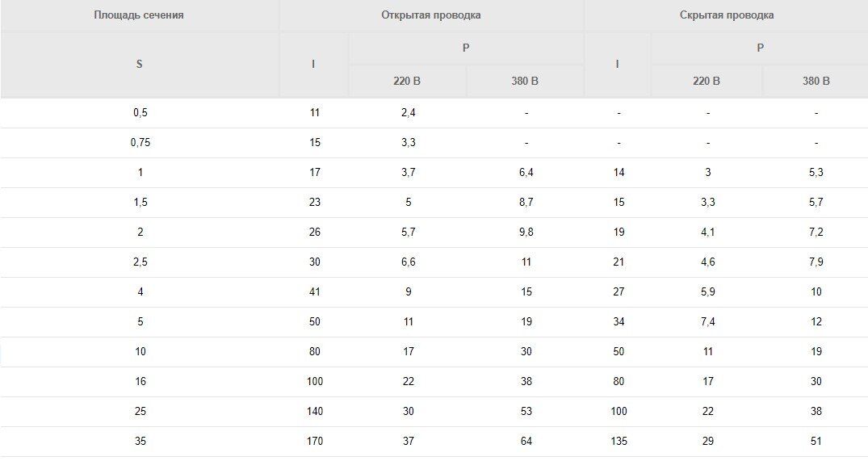868x461 pixels.
Task: Click the hidden wiring power value 5,3
Action: click(x=816, y=173)
